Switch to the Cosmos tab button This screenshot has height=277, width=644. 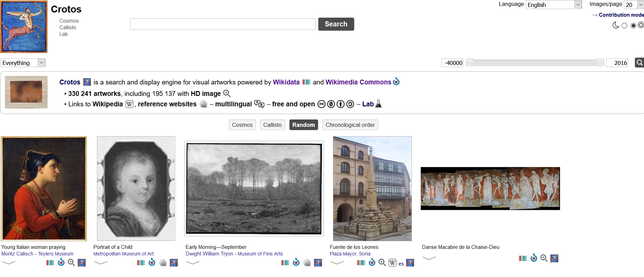click(x=242, y=125)
